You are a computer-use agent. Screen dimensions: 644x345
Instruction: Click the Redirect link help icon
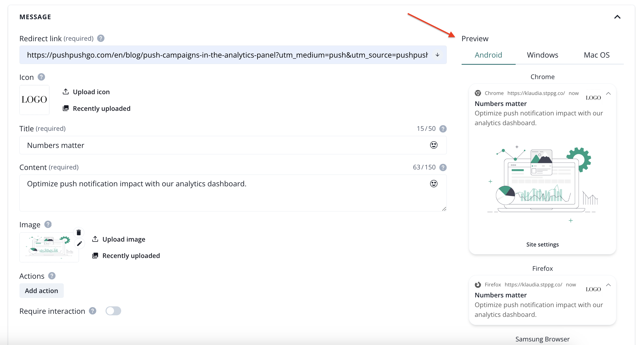click(x=101, y=38)
